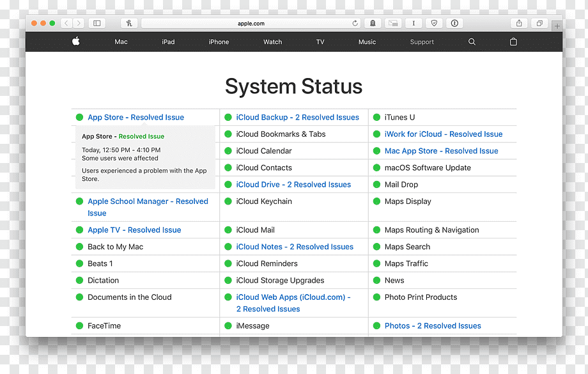Open the search magnifier on Apple nav
The height and width of the screenshot is (374, 588).
click(472, 42)
